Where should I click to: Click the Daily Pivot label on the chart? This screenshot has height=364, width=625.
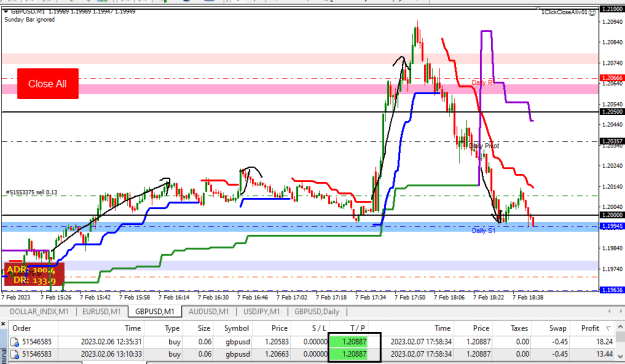(x=483, y=146)
